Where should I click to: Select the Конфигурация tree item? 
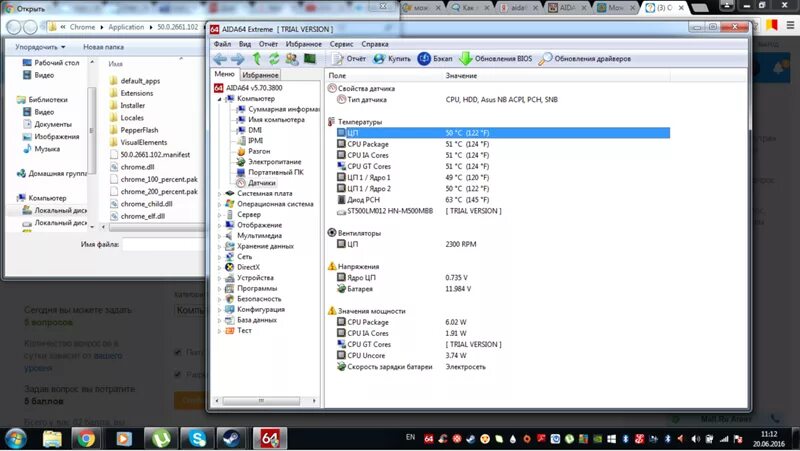tap(255, 309)
